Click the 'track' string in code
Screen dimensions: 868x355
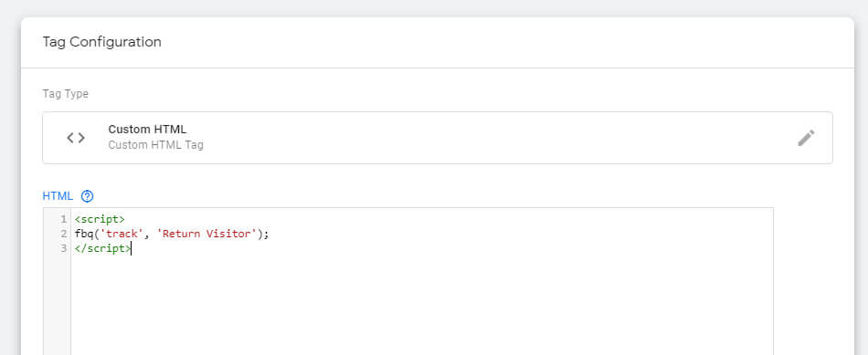(122, 234)
